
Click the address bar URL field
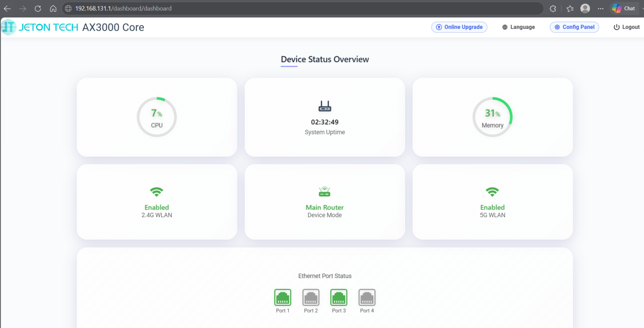click(x=303, y=9)
